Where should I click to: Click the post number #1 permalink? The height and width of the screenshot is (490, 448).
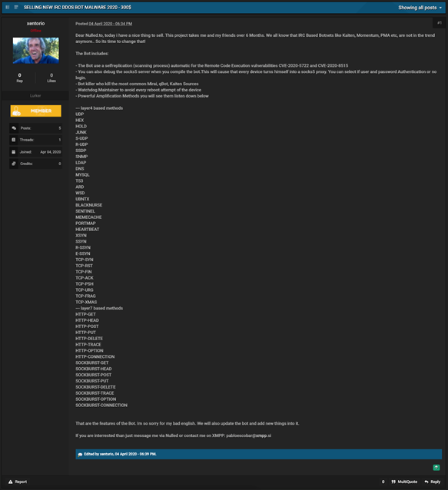click(440, 23)
